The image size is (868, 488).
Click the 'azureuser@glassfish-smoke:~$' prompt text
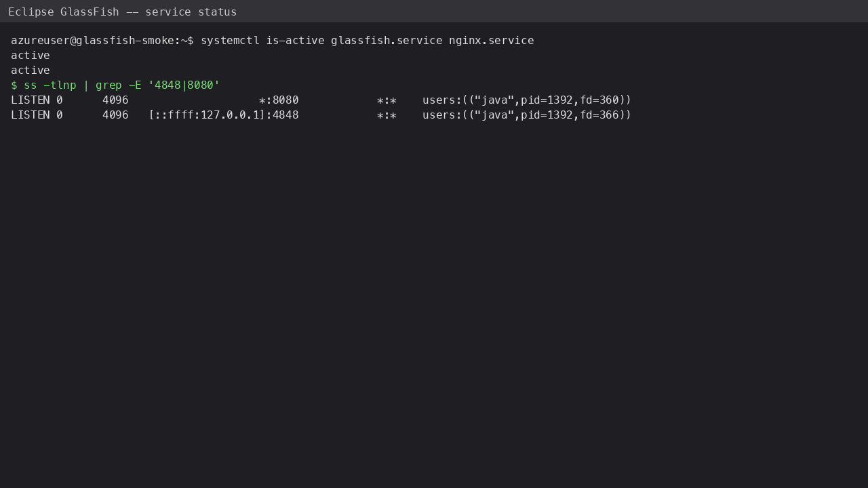[102, 41]
